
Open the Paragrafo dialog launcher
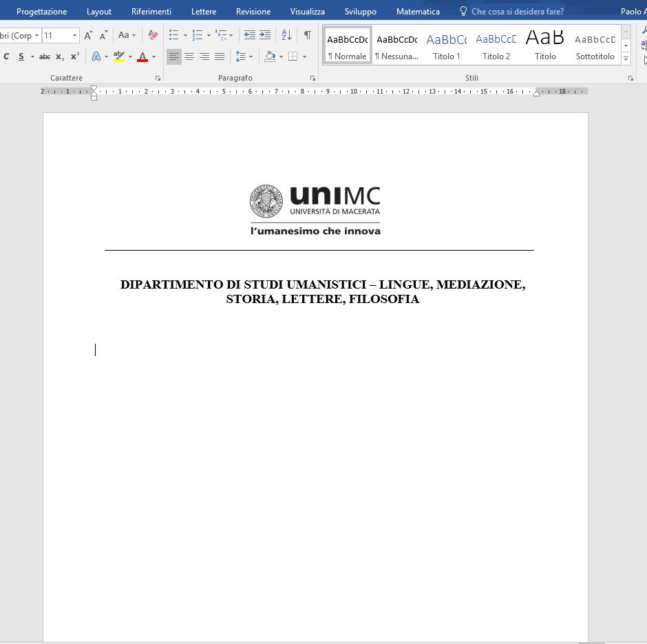312,78
